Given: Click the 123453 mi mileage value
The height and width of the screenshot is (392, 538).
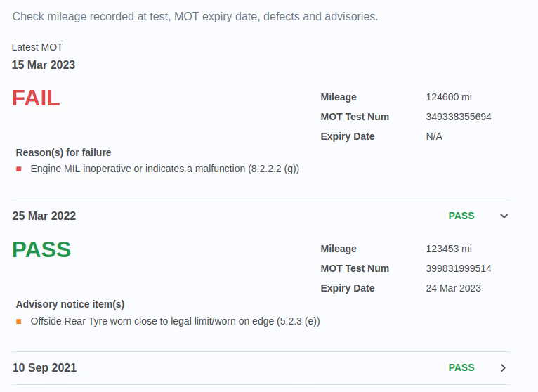Looking at the screenshot, I should pos(449,249).
